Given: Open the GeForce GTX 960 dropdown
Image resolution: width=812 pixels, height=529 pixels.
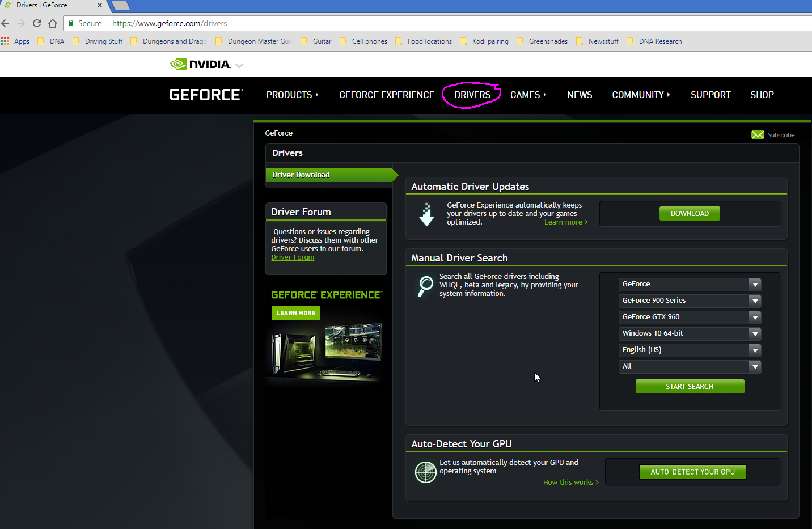Looking at the screenshot, I should 690,317.
